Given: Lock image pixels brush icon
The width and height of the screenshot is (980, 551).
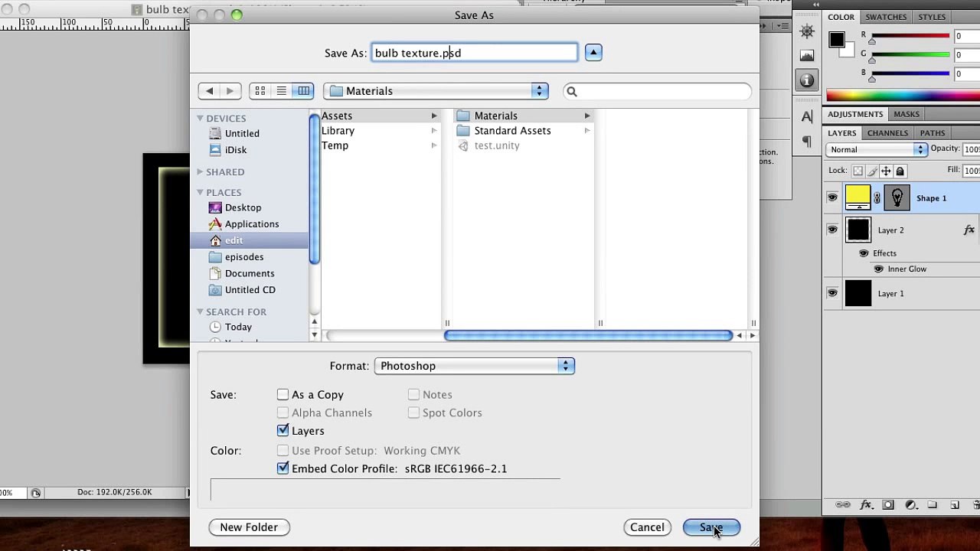Looking at the screenshot, I should point(872,171).
